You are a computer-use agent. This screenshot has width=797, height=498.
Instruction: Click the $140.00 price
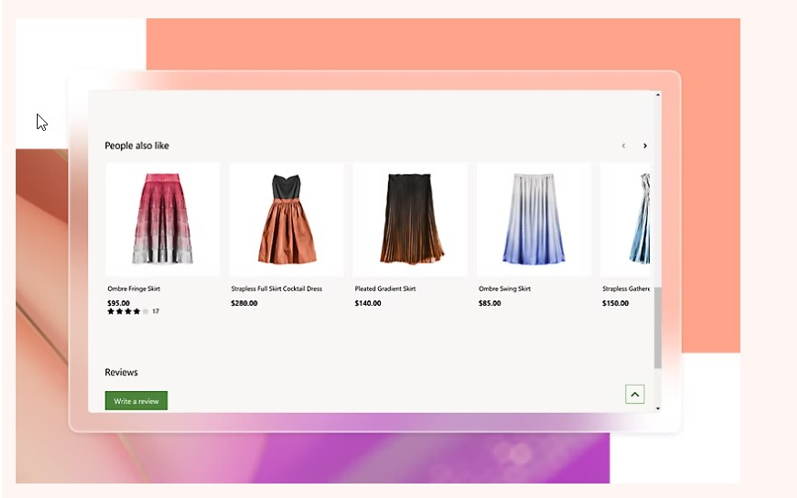point(368,303)
